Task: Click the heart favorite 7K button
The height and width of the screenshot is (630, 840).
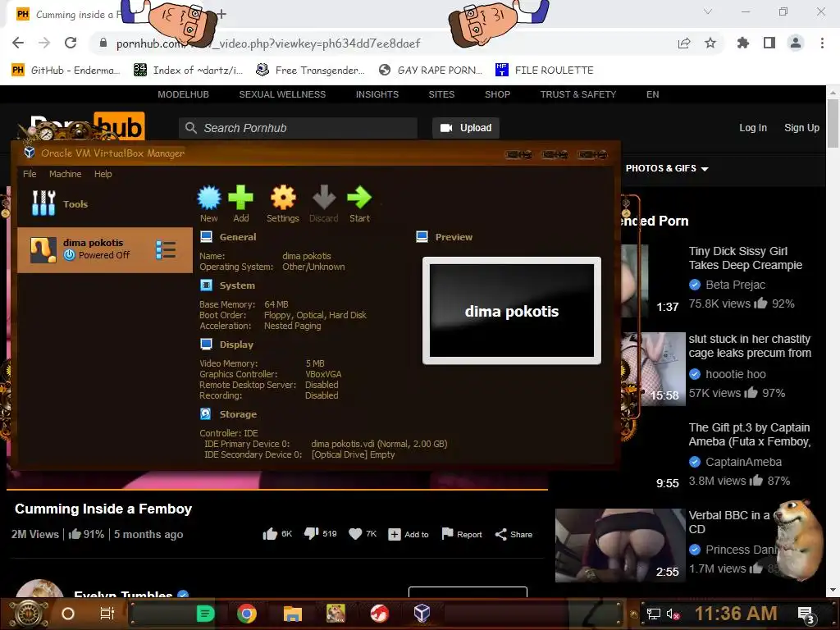Action: click(x=363, y=533)
